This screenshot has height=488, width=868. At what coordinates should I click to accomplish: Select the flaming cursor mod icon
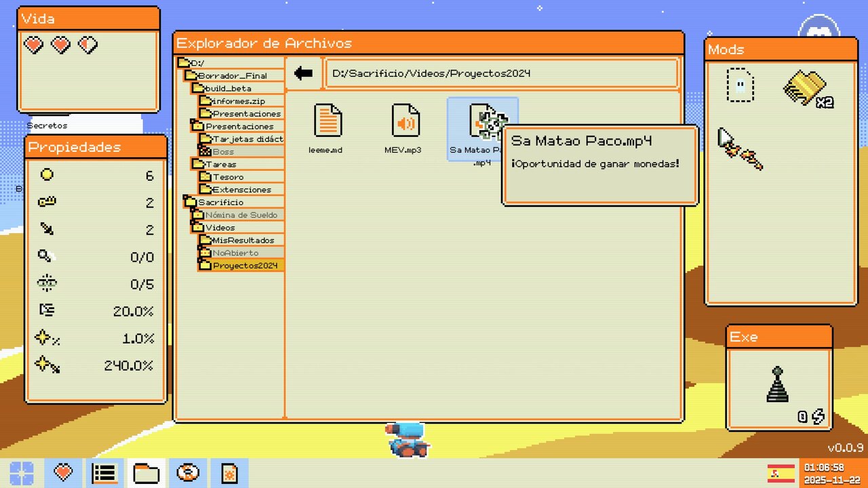click(x=740, y=149)
